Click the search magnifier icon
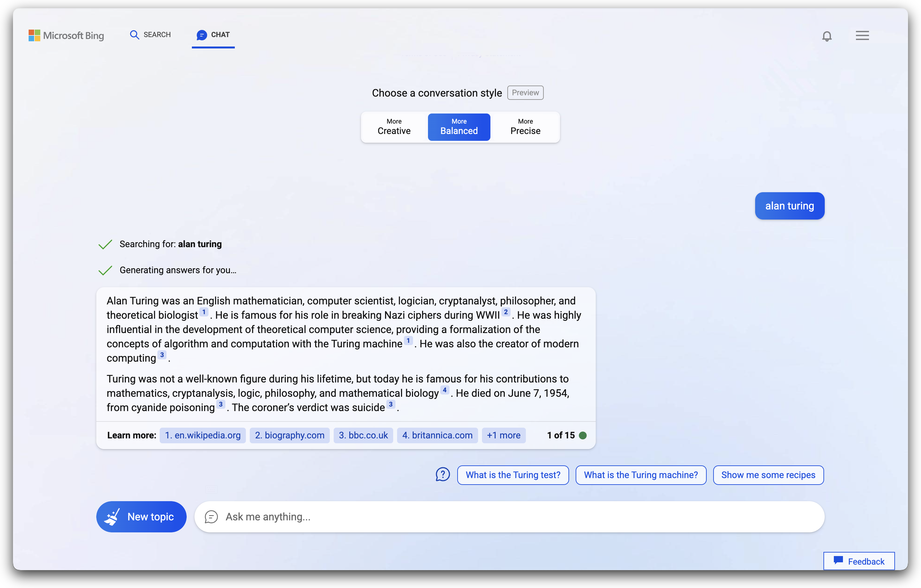This screenshot has width=921, height=588. 134,35
